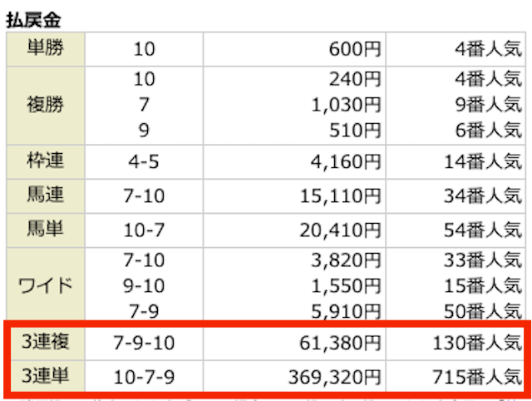
Task: Click the 単勝 row header
Action: click(46, 49)
